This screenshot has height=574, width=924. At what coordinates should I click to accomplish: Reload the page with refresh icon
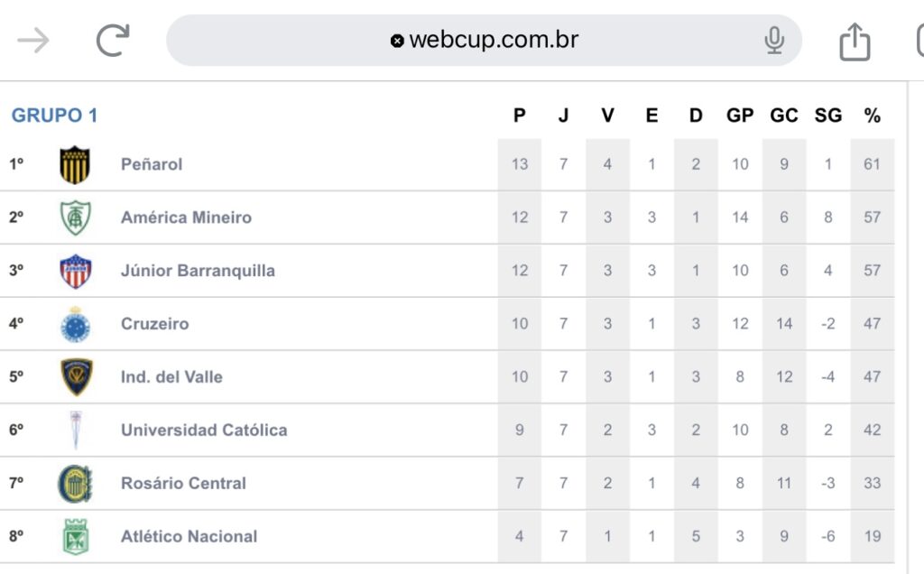[113, 40]
